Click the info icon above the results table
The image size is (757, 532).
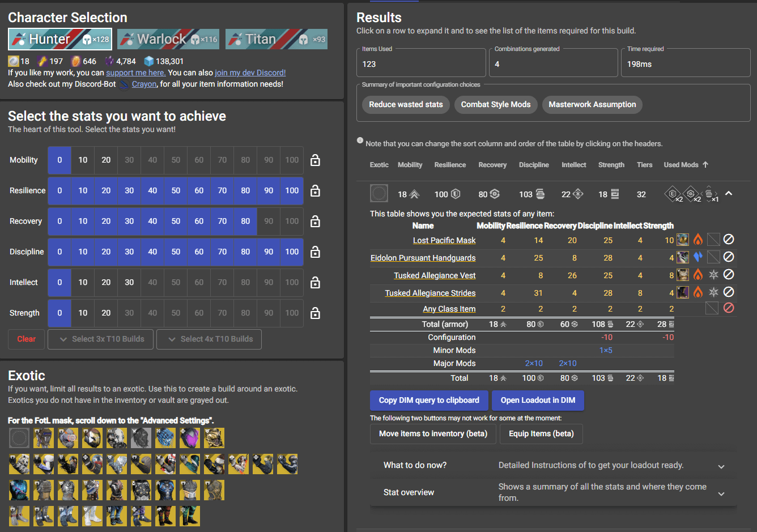coord(360,140)
